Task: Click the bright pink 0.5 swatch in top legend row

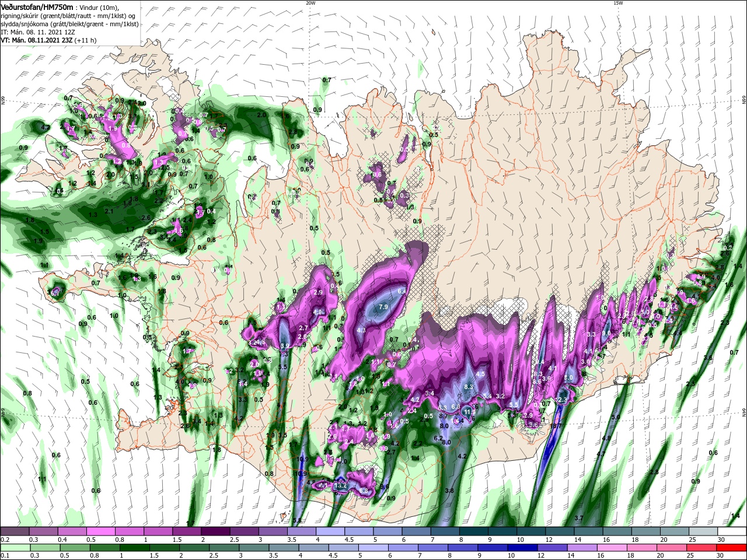Action: [100, 531]
